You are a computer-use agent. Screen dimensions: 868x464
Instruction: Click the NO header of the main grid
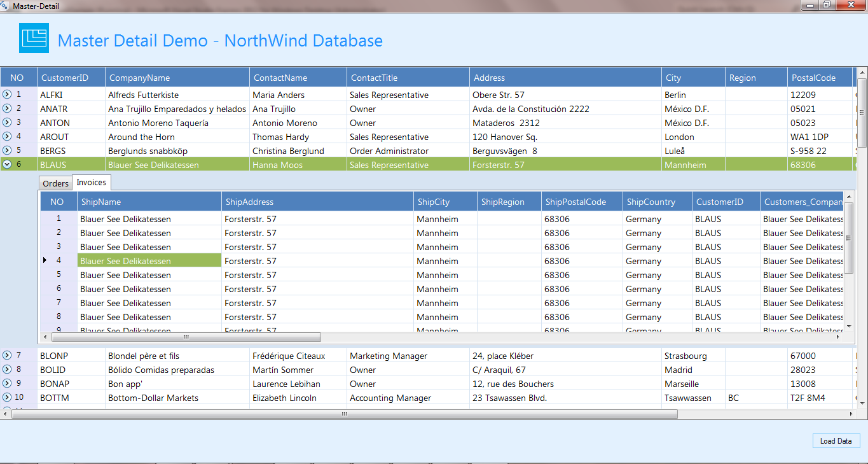point(18,78)
